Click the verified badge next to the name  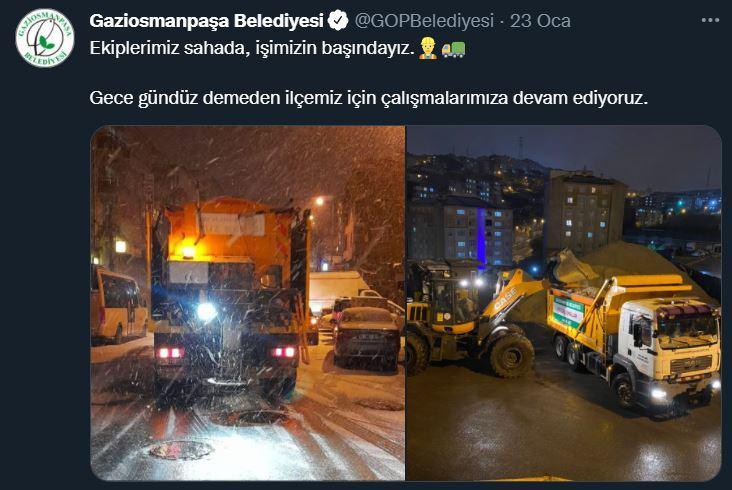(338, 21)
